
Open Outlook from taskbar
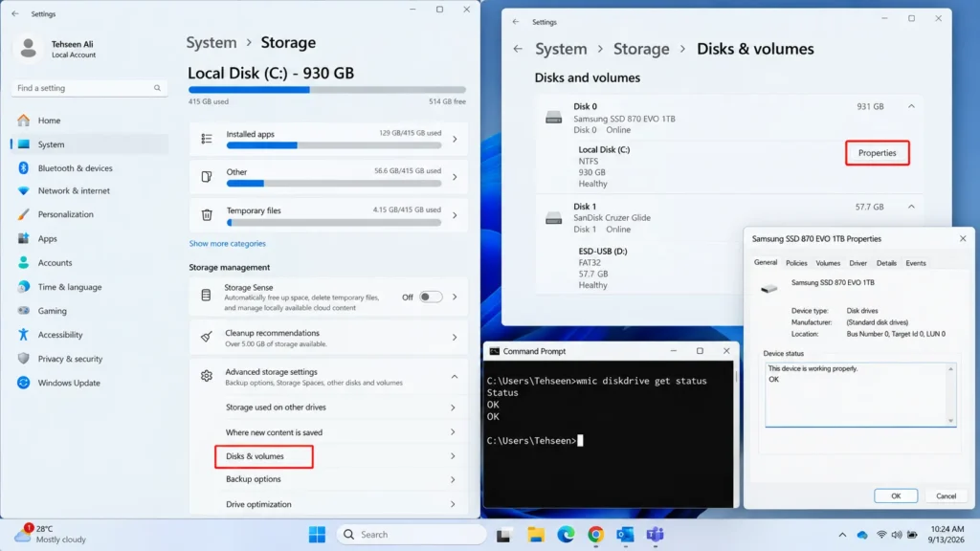(625, 535)
